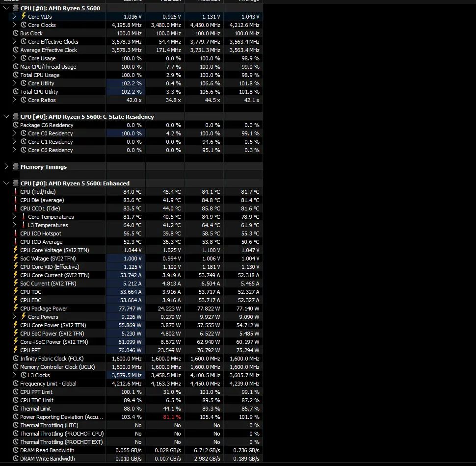Image resolution: width=476 pixels, height=466 pixels.
Task: Collapse the CPU [#0]: AMD Ryzen 5 5600 group
Action: pyautogui.click(x=6, y=8)
